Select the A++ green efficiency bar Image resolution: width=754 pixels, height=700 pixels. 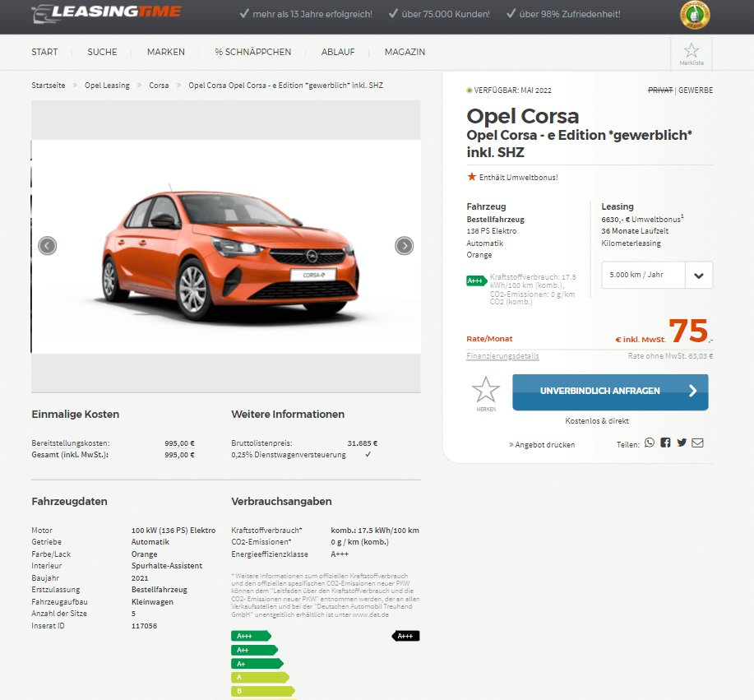(x=254, y=650)
